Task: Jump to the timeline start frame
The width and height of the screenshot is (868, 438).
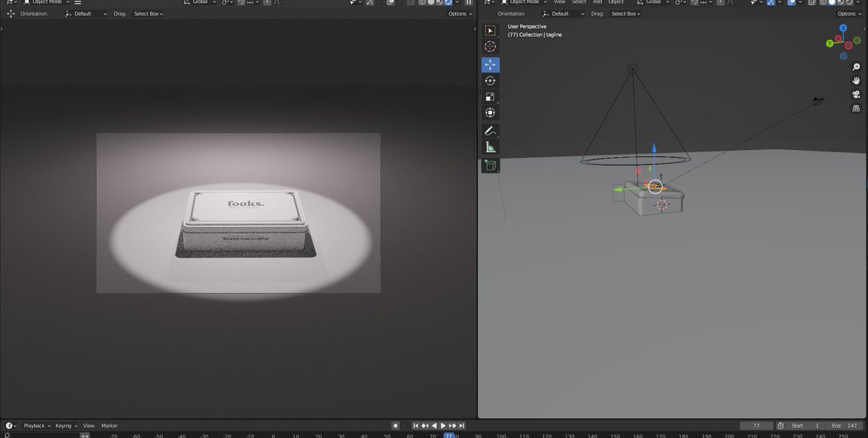Action: click(416, 426)
